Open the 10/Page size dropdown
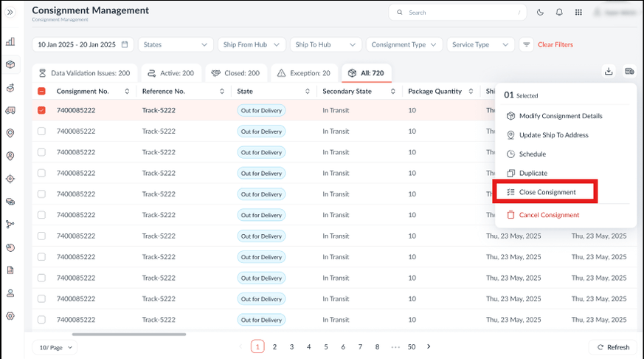The width and height of the screenshot is (644, 359). [x=55, y=347]
